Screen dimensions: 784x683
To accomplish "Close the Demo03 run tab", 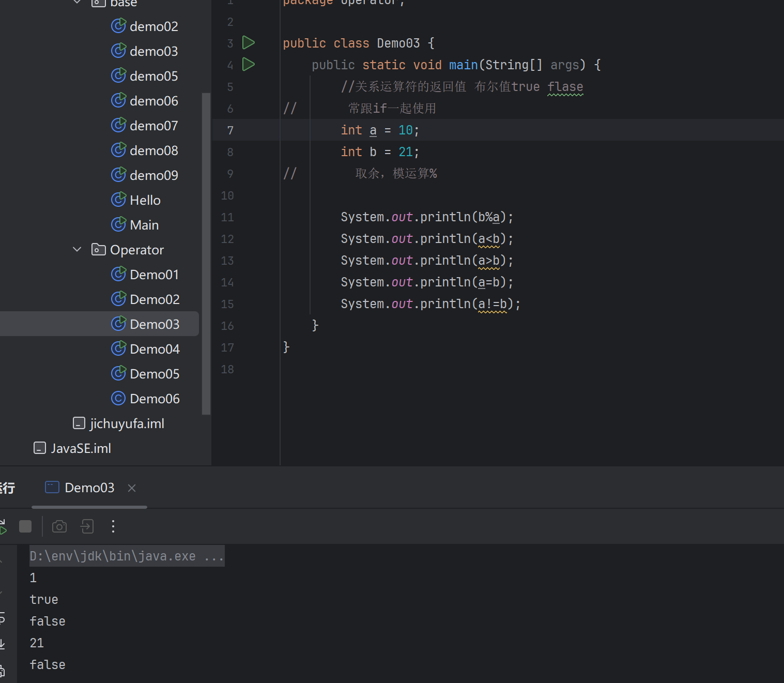I will 132,488.
